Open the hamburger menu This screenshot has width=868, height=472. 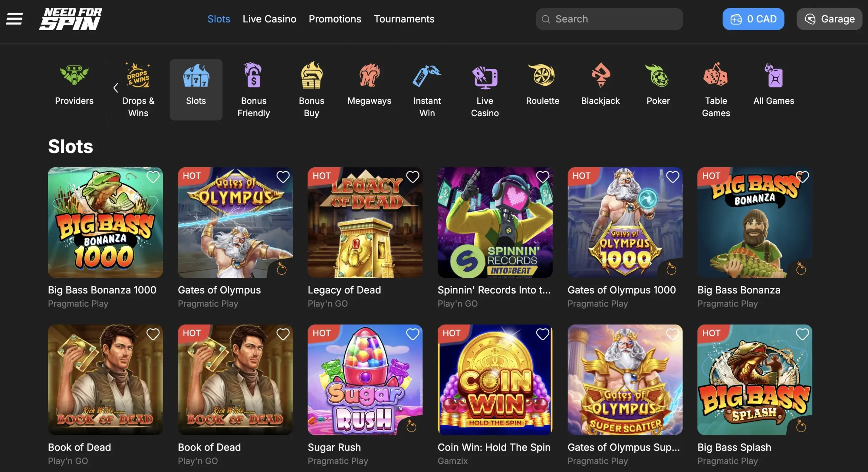[x=14, y=19]
